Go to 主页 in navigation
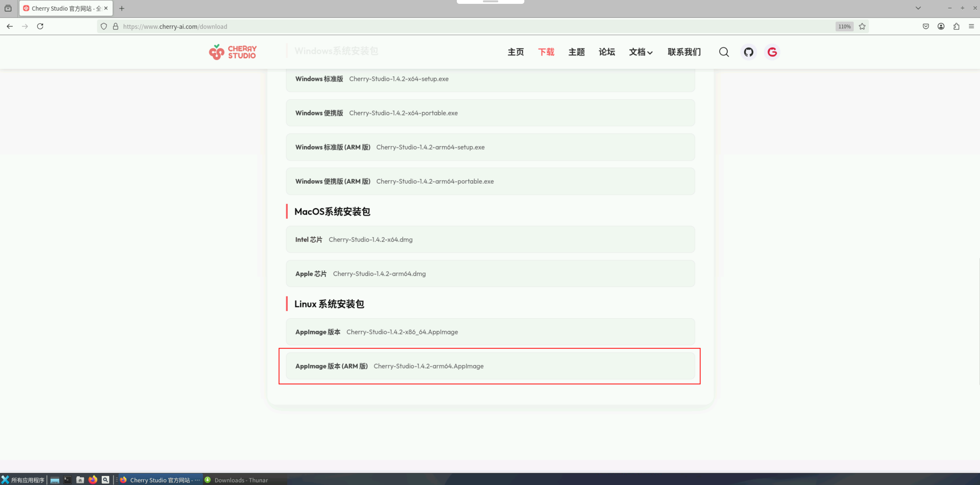980x485 pixels. pos(516,52)
